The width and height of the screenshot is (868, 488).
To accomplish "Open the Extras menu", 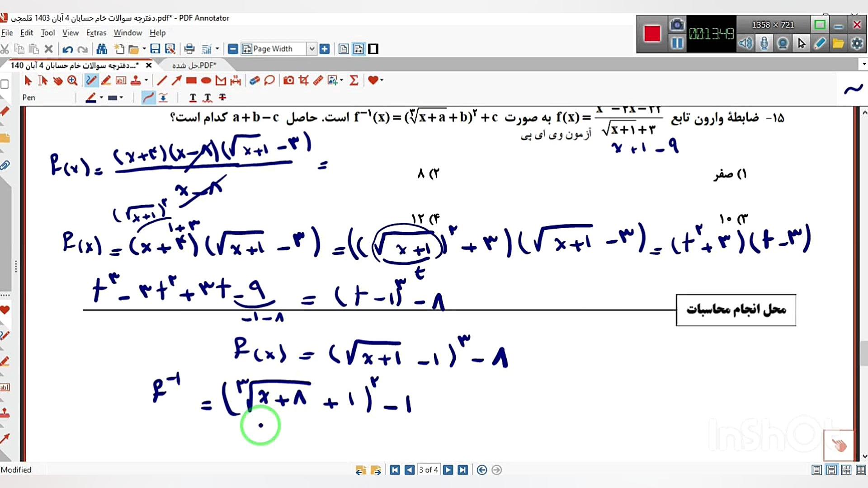I will click(x=96, y=33).
